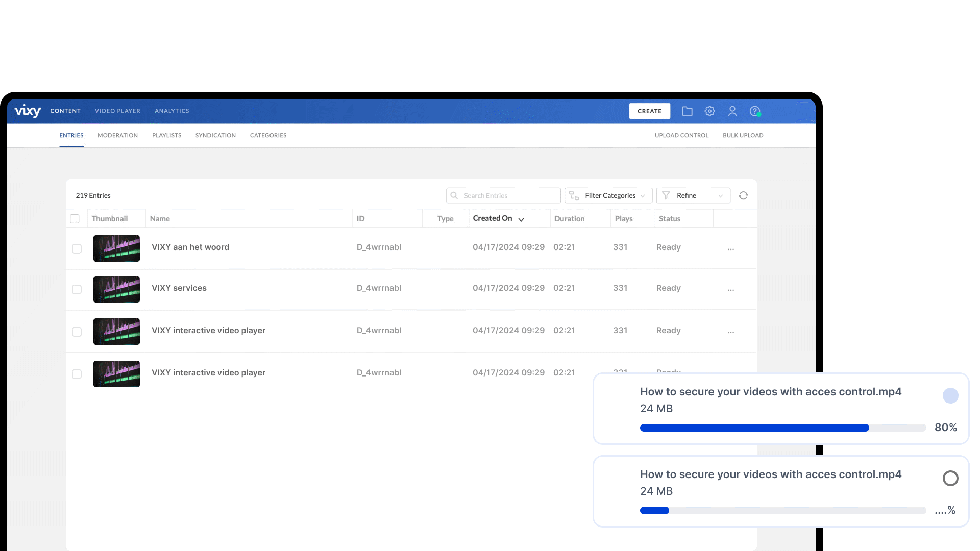Click the 331 plays of VIXY services
The image size is (980, 551).
620,288
